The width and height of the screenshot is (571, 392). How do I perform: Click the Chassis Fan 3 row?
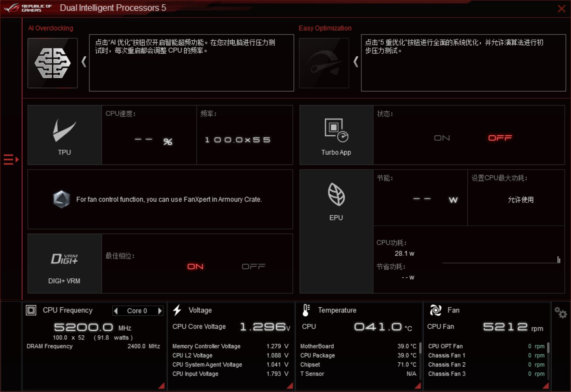486,374
